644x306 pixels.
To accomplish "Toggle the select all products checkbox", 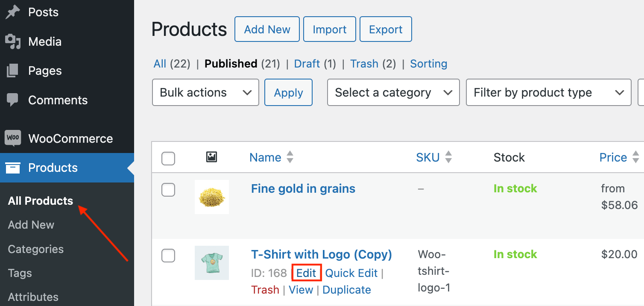I will [x=168, y=159].
